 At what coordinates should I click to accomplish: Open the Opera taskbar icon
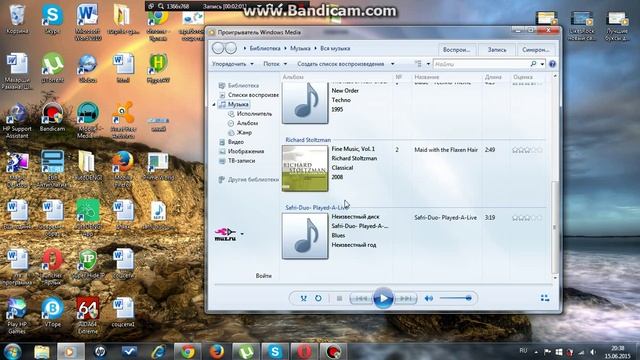(304, 351)
